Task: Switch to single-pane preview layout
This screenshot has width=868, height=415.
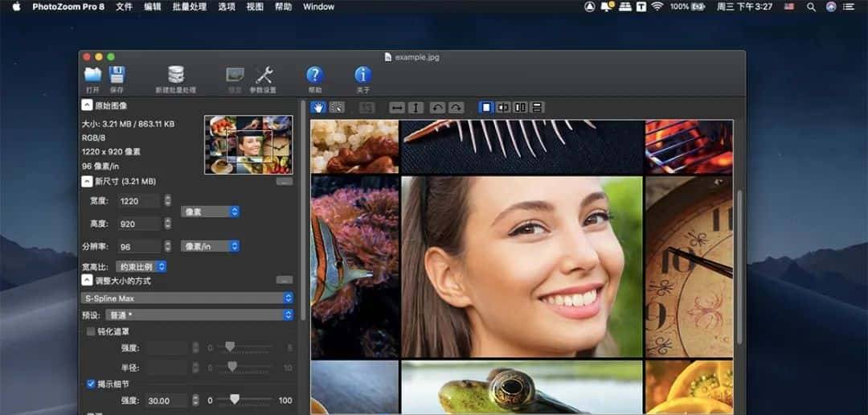Action: click(x=486, y=107)
